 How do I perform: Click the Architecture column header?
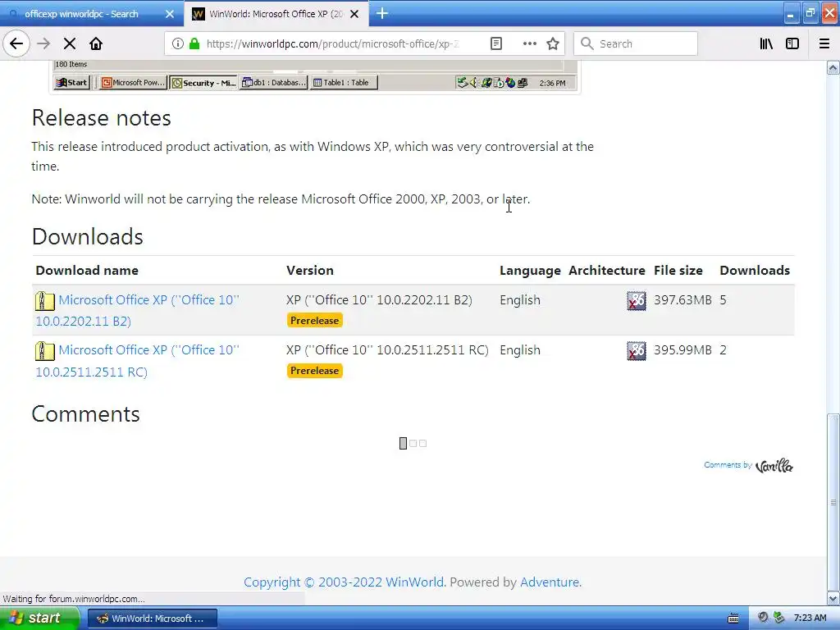pos(606,271)
